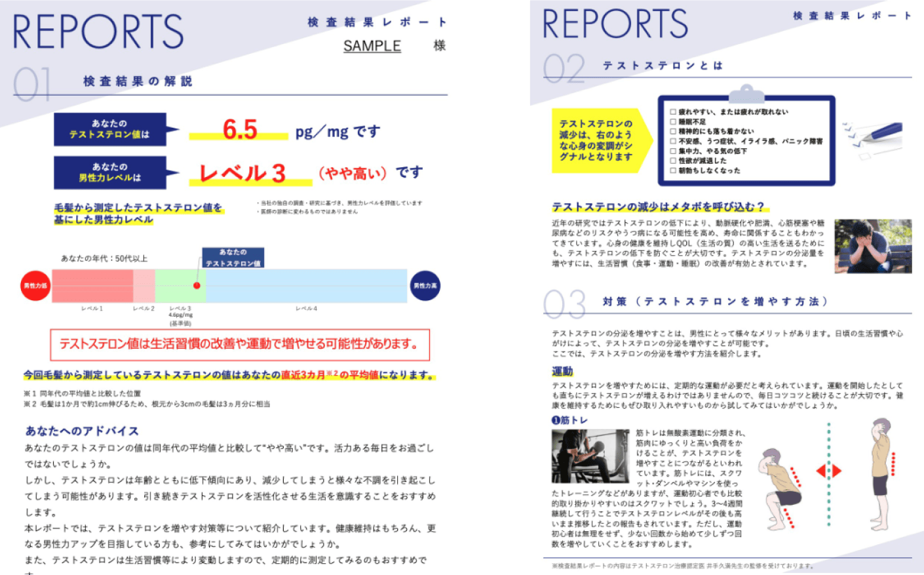
Task: Check the 朝勃ちしなくなった box
Action: point(673,170)
